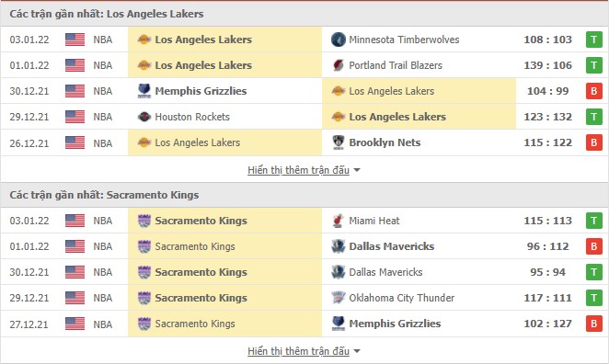
Task: Click the US flag in the Lakers 03.01.22 row
Action: pyautogui.click(x=75, y=40)
